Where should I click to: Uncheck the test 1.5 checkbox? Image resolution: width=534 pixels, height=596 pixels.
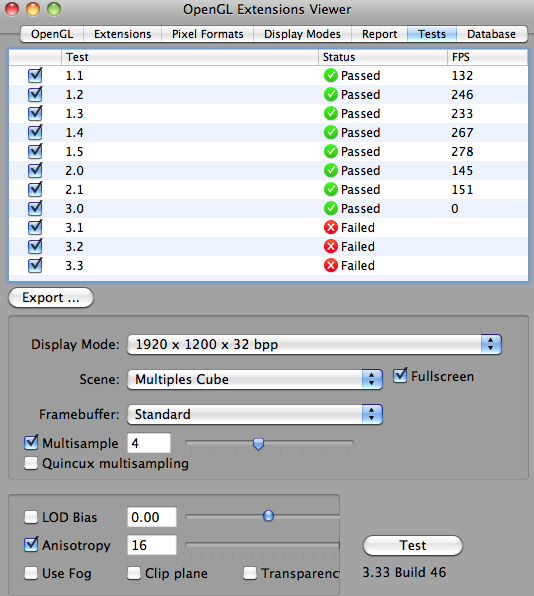[35, 151]
